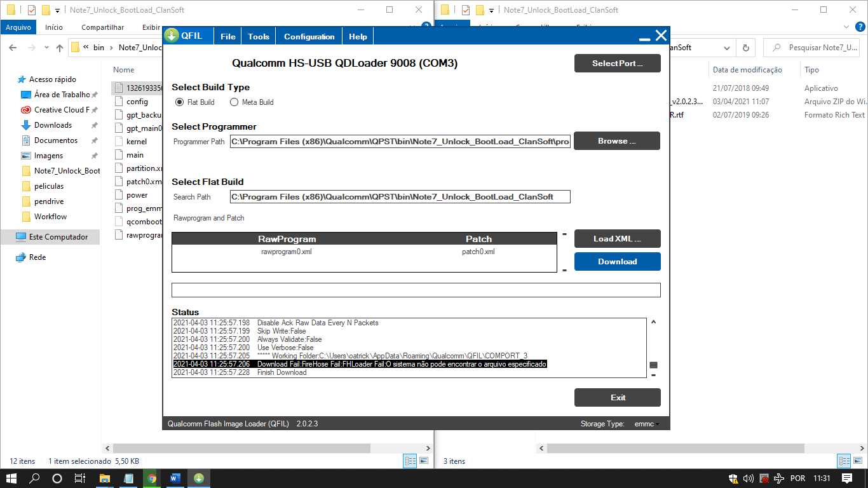Click the properties checkmark icon in left Explorer title bar
868x488 pixels.
[x=32, y=10]
